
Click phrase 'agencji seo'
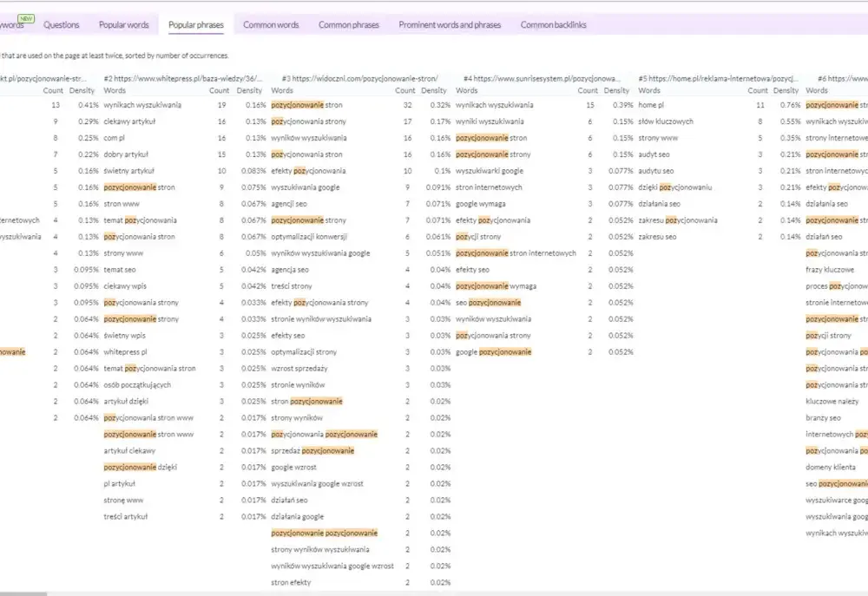pyautogui.click(x=289, y=204)
